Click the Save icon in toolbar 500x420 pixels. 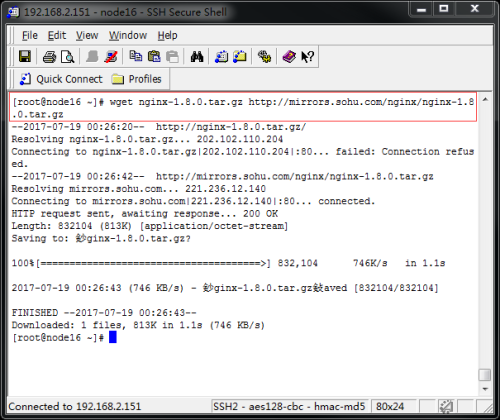click(x=25, y=56)
